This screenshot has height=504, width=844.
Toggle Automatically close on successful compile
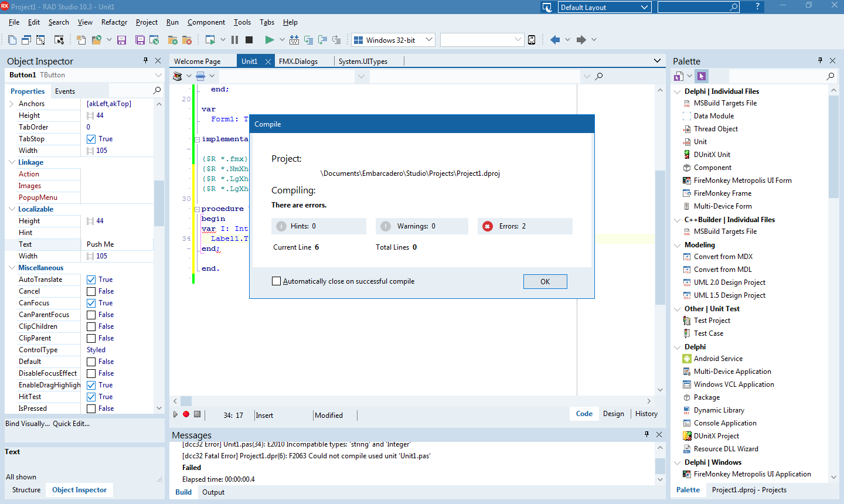pos(277,281)
